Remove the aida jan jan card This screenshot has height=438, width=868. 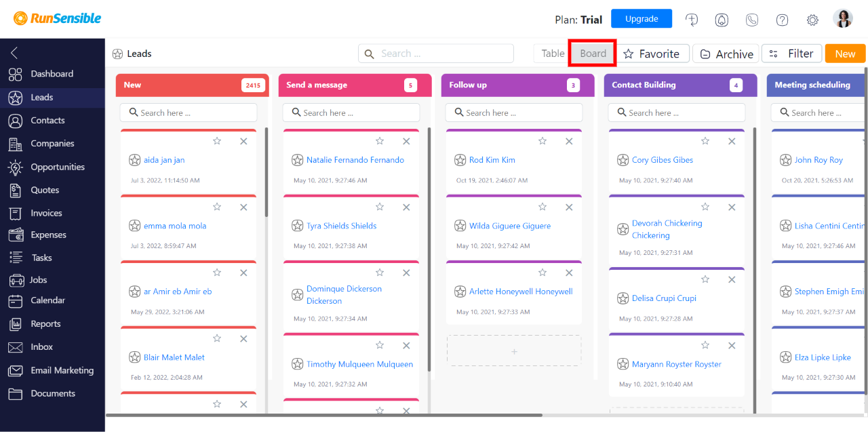(x=243, y=141)
